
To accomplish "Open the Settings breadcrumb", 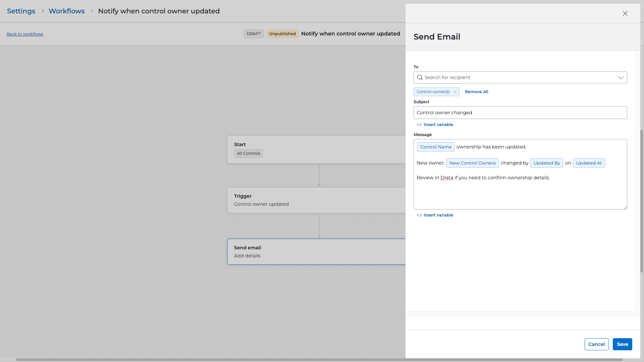I will 21,11.
